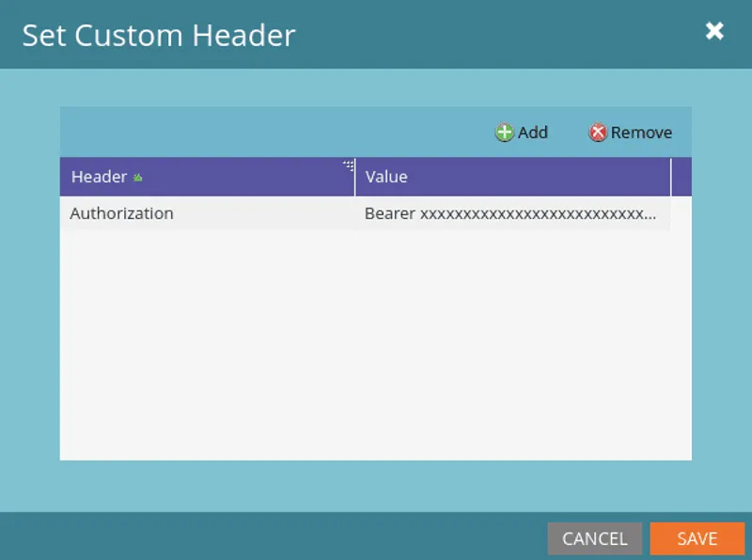Select the Remove action in the toolbar
Image resolution: width=752 pixels, height=560 pixels.
(x=631, y=132)
